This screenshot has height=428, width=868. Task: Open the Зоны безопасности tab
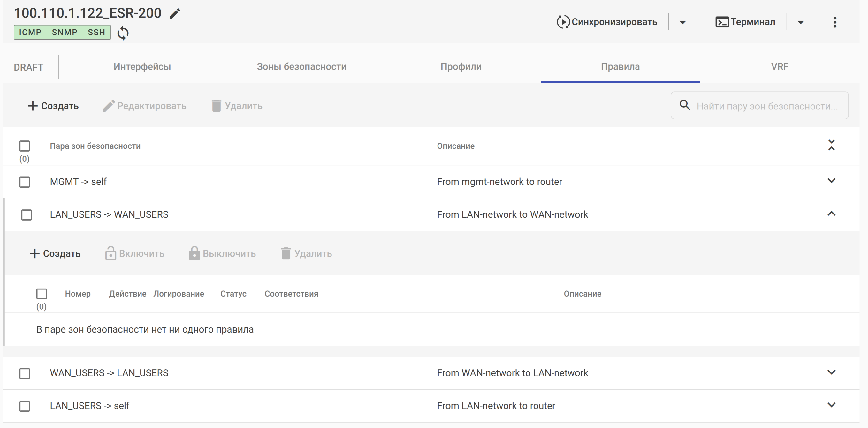(301, 67)
